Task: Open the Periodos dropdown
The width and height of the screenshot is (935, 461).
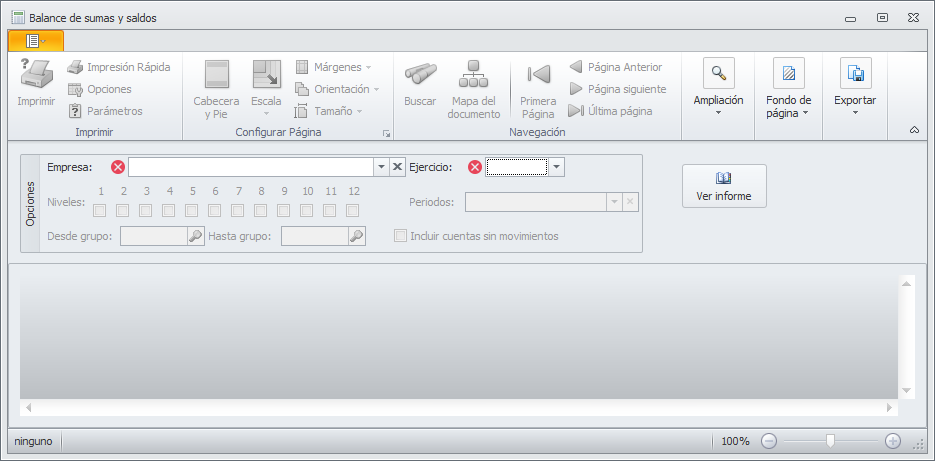Action: click(615, 202)
